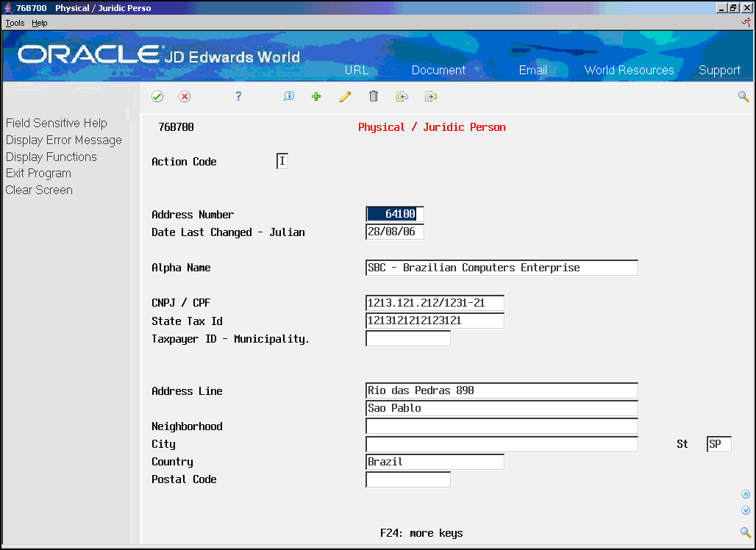The height and width of the screenshot is (550, 756).
Task: Click the trash can Delete icon
Action: 373,96
